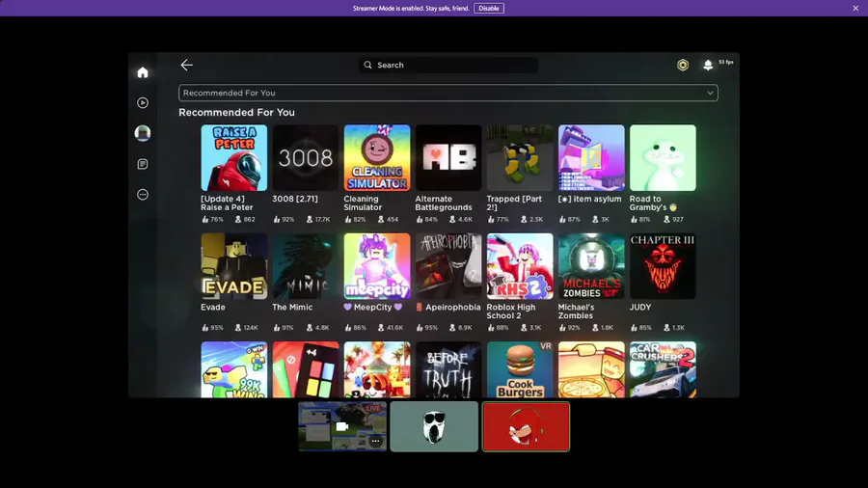Open the stream tile three-dots options

[376, 441]
